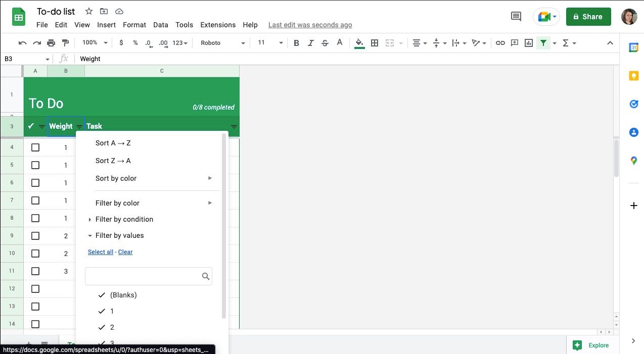Open the text color picker
The image size is (644, 354).
(340, 43)
